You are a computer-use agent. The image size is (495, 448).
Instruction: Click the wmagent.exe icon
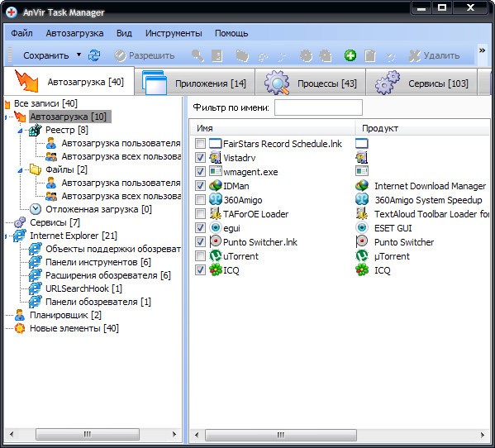point(216,171)
